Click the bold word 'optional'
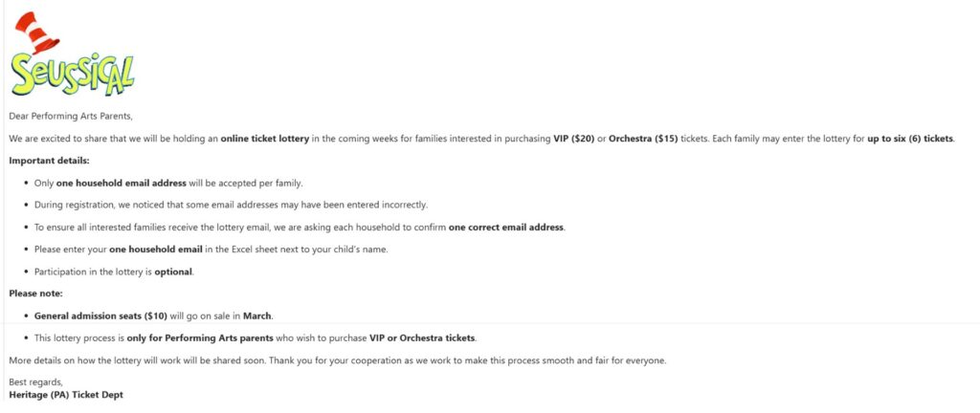The height and width of the screenshot is (413, 980). [x=173, y=272]
